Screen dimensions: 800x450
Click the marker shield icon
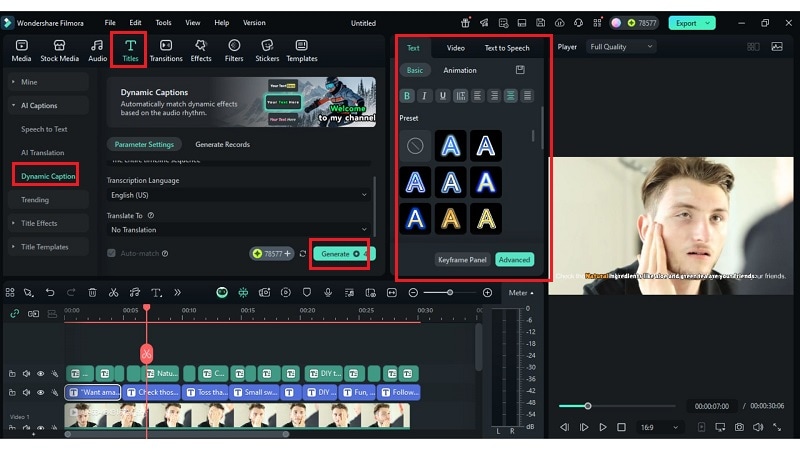307,292
